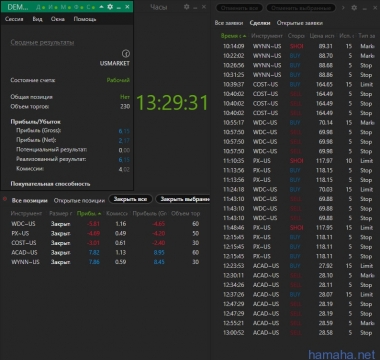Select PX~US position row
Screen dimensions: 380x360
coord(105,233)
